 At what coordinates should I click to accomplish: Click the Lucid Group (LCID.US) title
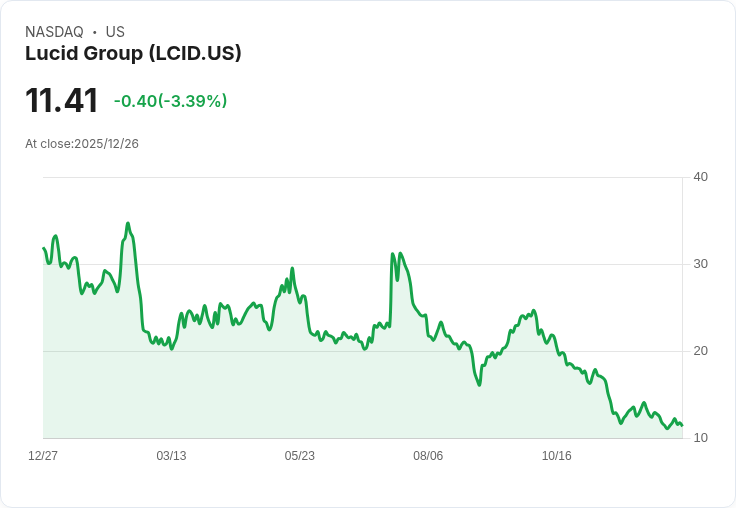pyautogui.click(x=133, y=53)
